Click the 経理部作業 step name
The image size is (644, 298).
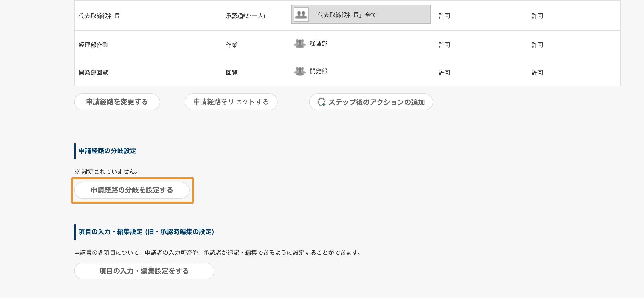(93, 45)
